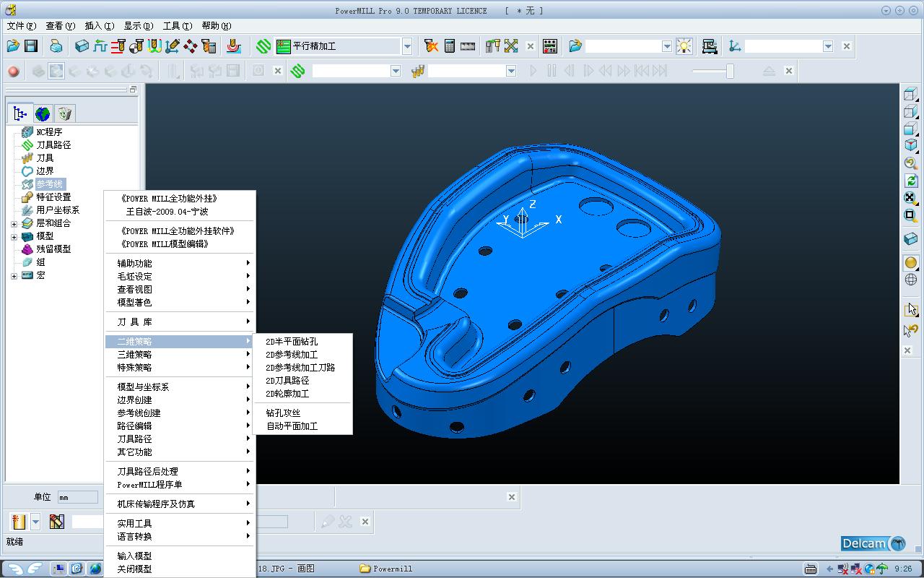Open dropdown beside the folder icon in top toolbar
The width and height of the screenshot is (924, 578).
click(667, 46)
